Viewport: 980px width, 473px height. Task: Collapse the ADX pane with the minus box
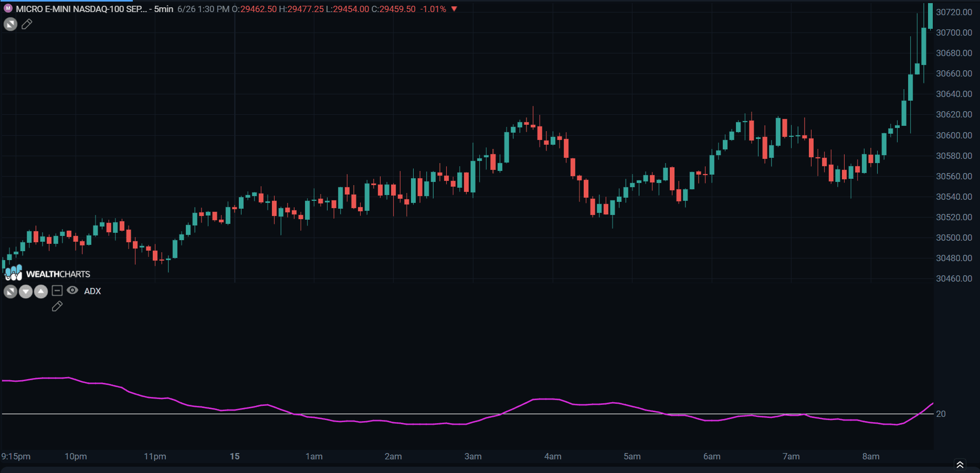tap(57, 291)
